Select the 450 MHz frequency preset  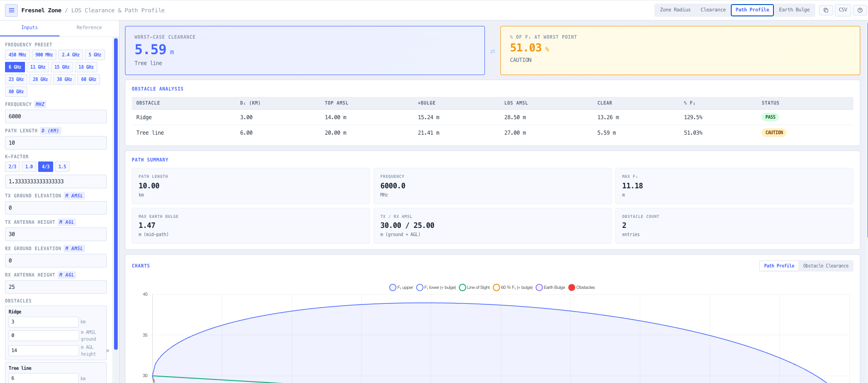pyautogui.click(x=17, y=55)
